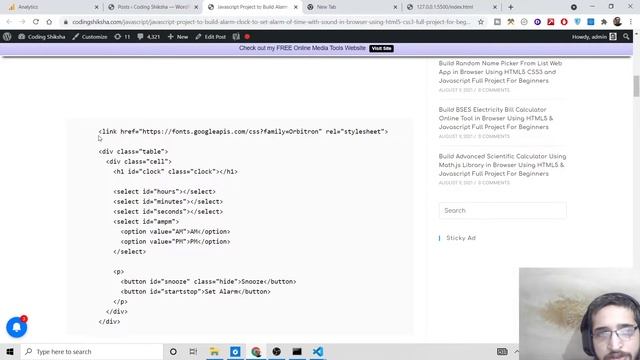Bookmark this page with the star
This screenshot has height=360, width=640.
481,22
